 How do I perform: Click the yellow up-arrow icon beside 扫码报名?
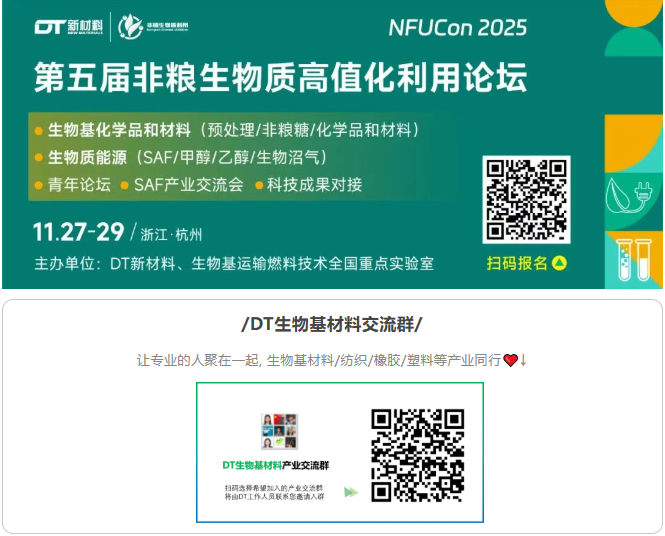click(x=559, y=263)
